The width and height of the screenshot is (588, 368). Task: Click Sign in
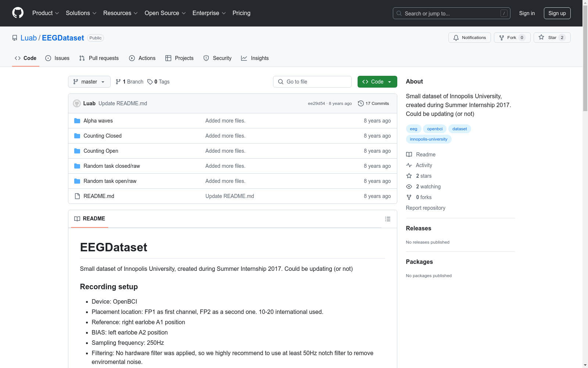pyautogui.click(x=527, y=13)
